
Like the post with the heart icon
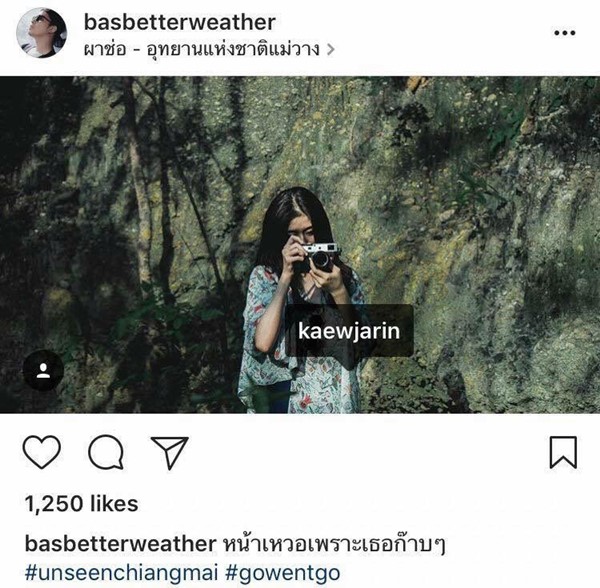[x=42, y=452]
